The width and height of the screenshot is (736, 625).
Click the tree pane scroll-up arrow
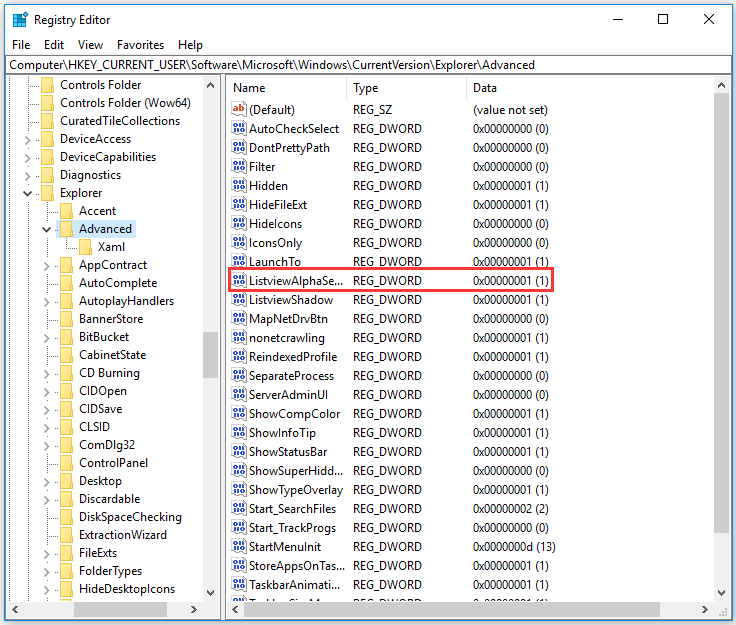[x=210, y=85]
